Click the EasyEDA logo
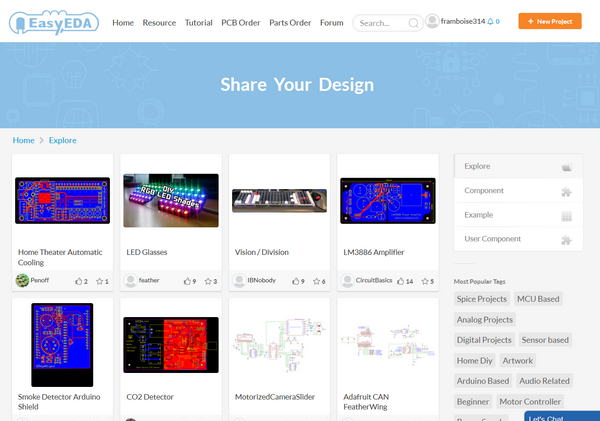This screenshot has height=421, width=600. point(54,23)
